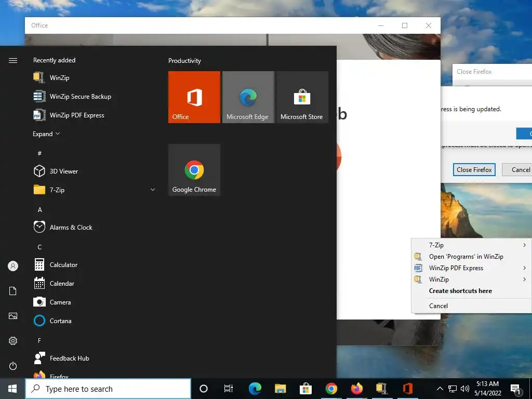532x399 pixels.
Task: Open Pictures from Start sidebar
Action: click(13, 316)
